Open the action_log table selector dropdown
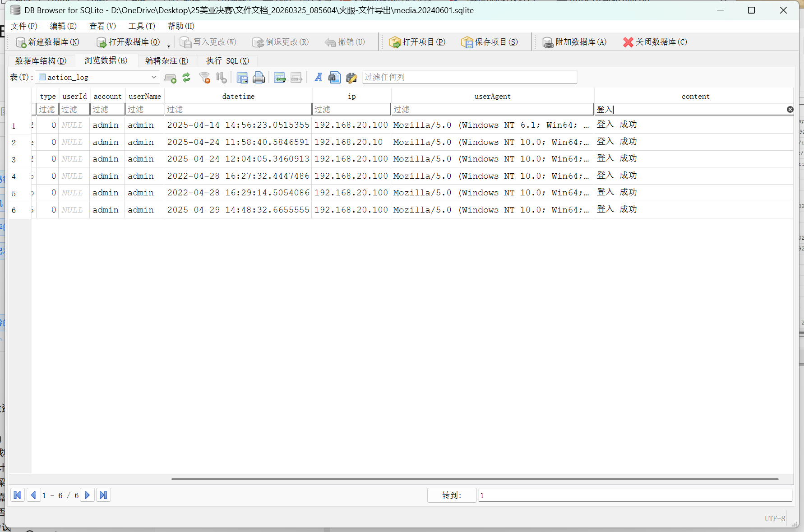This screenshot has width=804, height=532. (x=97, y=77)
